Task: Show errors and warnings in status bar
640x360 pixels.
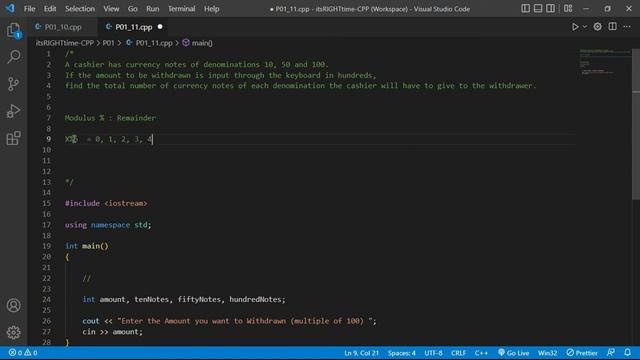Action: [23, 353]
